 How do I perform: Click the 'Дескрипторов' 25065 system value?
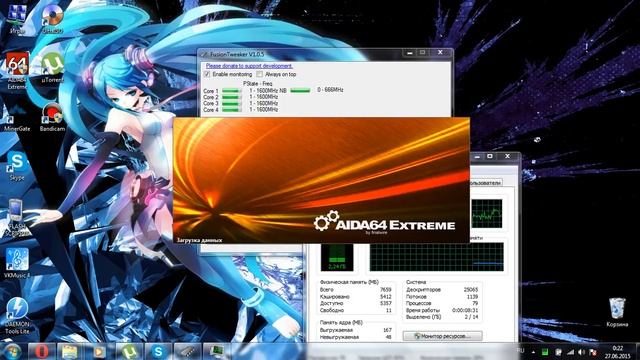coord(471,289)
